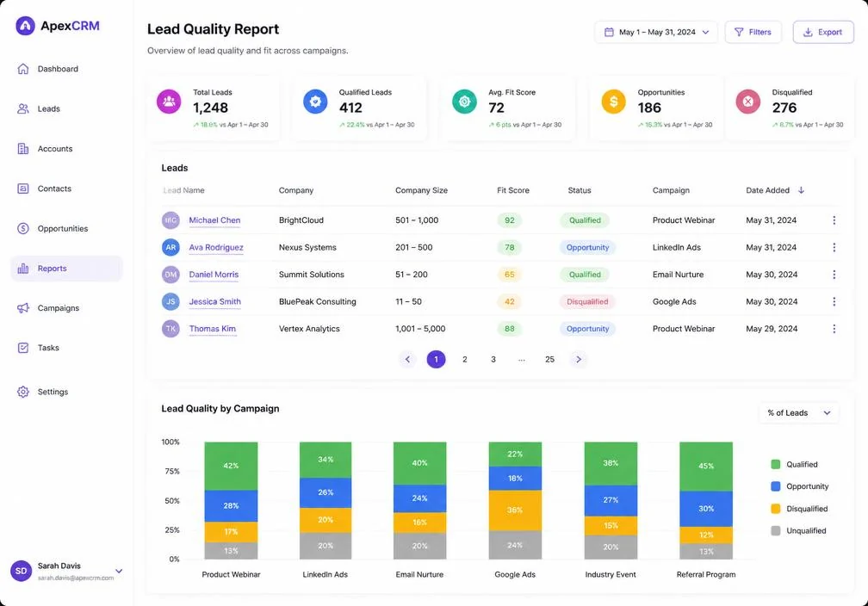Viewport: 868px width, 606px height.
Task: Click the ApexCRM logo icon
Action: pyautogui.click(x=26, y=26)
